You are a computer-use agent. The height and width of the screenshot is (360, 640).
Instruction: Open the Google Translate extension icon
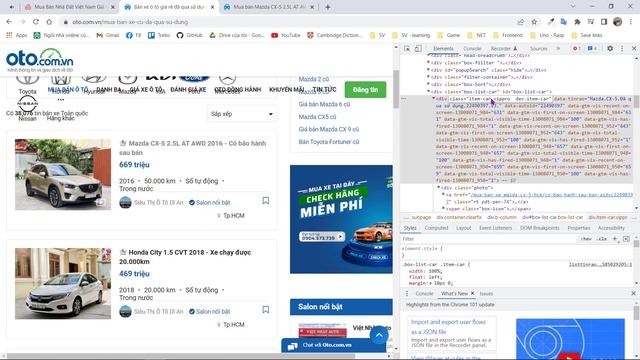564,22
